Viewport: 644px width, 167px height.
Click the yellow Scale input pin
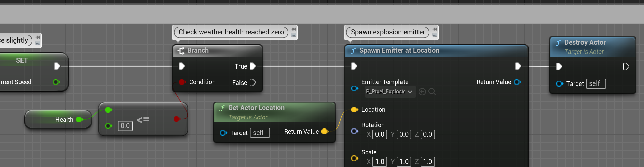click(x=355, y=158)
